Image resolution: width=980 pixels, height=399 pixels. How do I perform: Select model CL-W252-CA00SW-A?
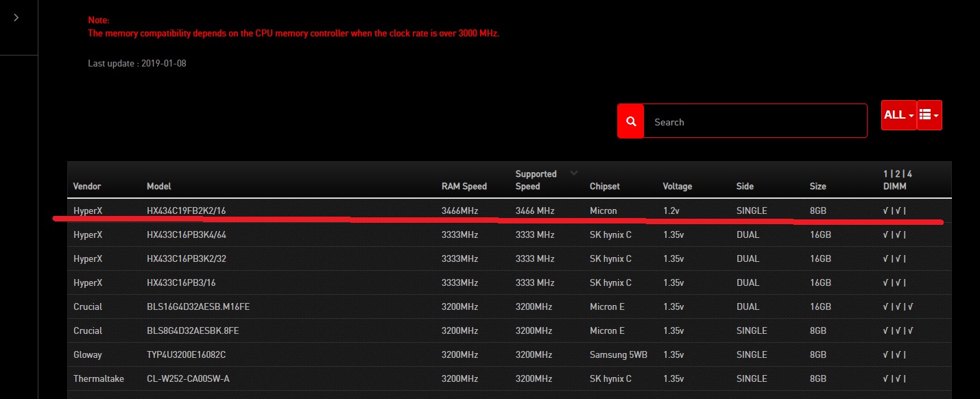(x=188, y=378)
